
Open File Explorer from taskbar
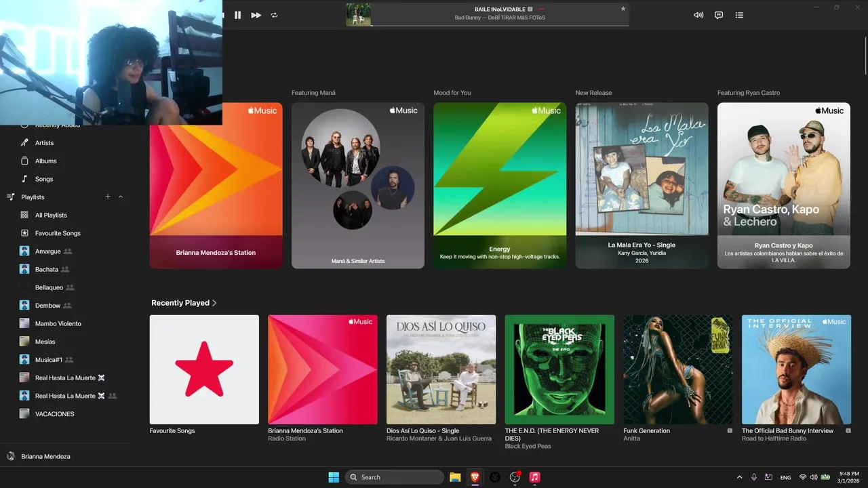point(455,477)
